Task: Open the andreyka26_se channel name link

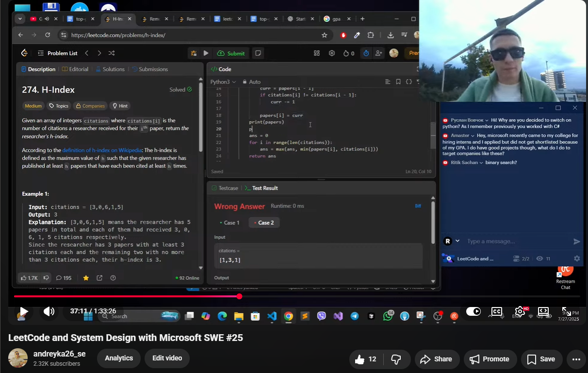Action: [x=59, y=354]
